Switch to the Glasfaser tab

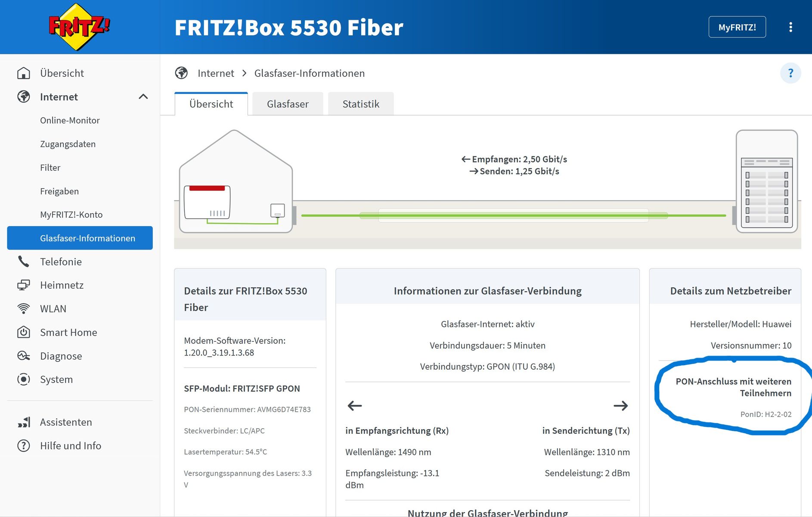click(x=288, y=104)
